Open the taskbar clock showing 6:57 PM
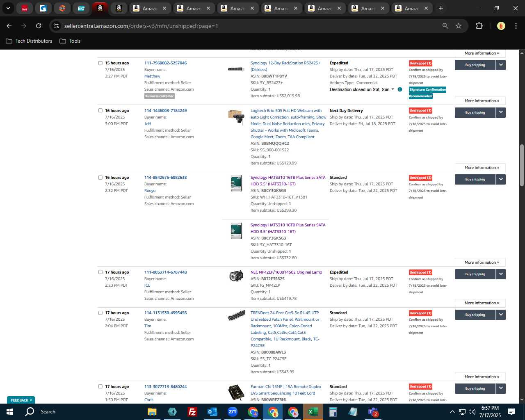 pos(490,412)
